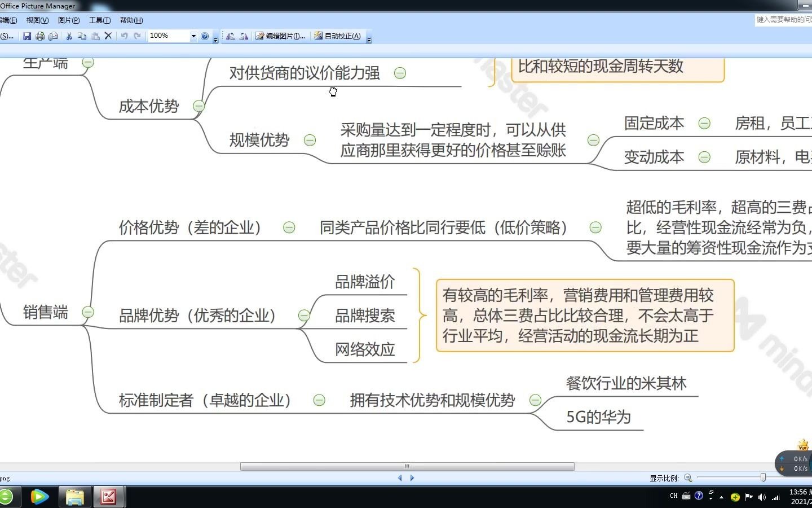Collapse the 规模优势 node
The image size is (812, 508).
point(310,140)
